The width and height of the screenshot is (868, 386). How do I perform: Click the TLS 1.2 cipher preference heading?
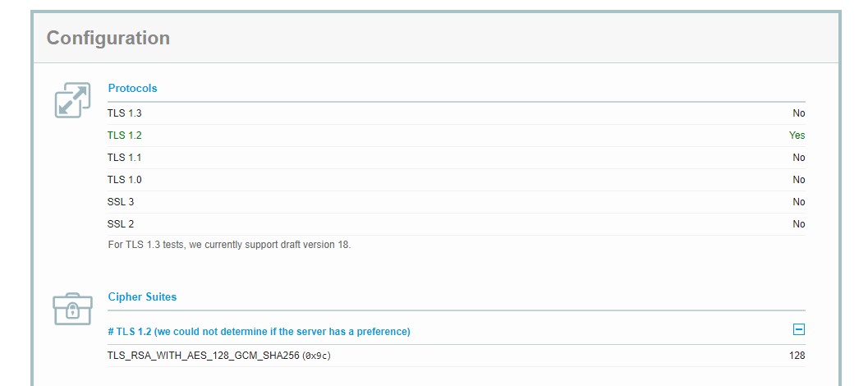pos(259,332)
